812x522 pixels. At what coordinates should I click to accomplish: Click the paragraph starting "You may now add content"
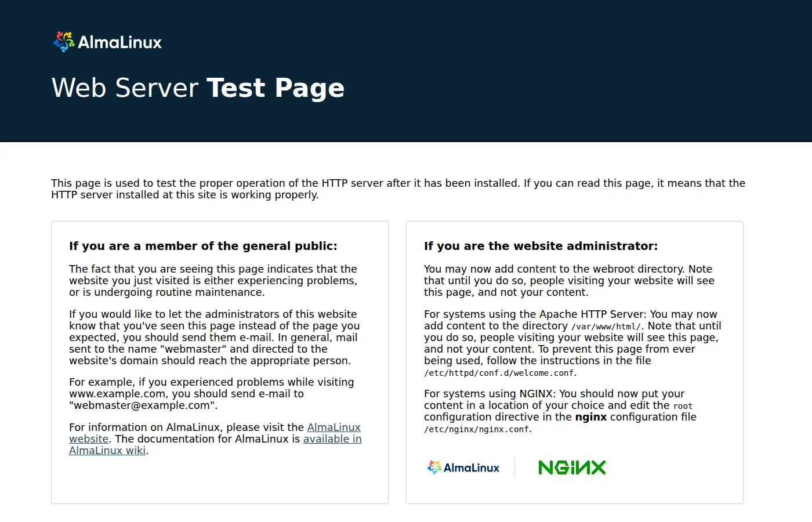tap(569, 281)
